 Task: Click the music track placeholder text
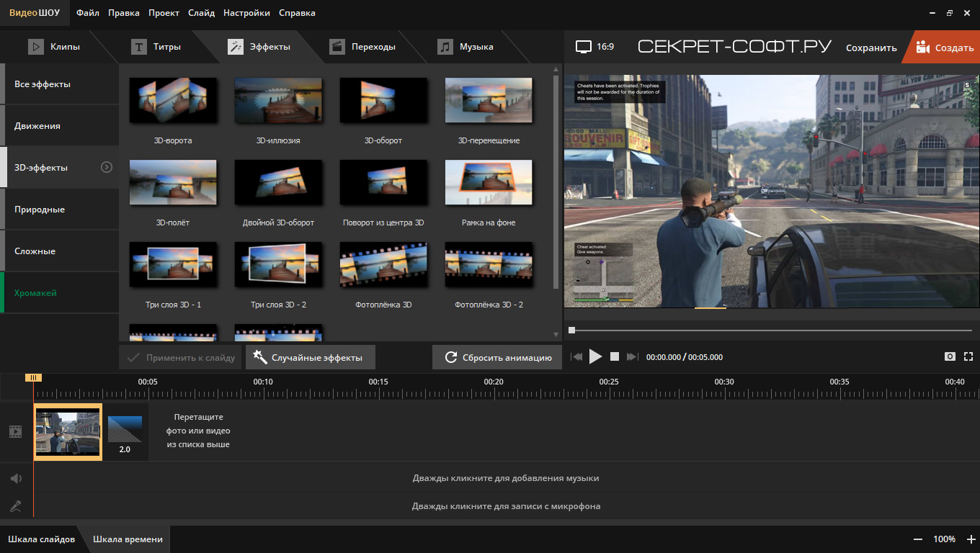tap(506, 478)
